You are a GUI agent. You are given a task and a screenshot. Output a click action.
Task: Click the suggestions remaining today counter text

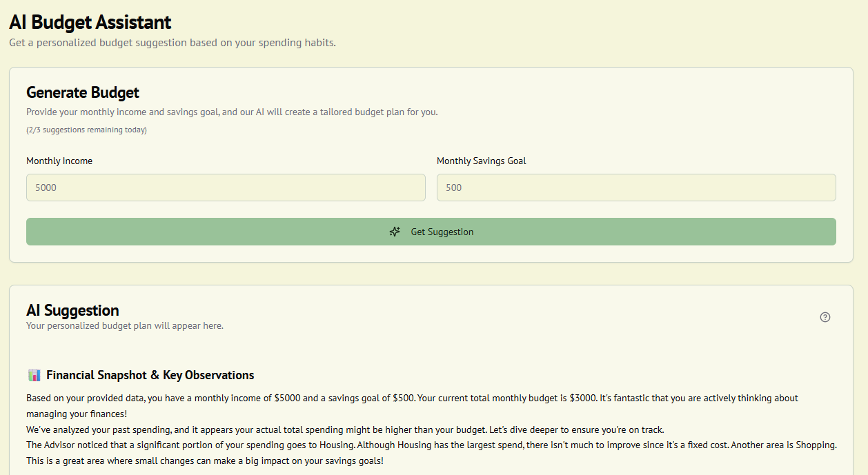coord(86,130)
